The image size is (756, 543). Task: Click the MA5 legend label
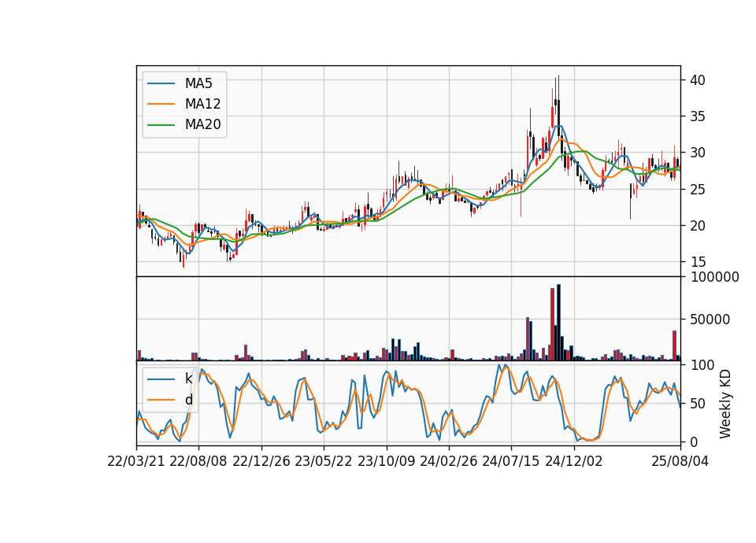pyautogui.click(x=198, y=83)
